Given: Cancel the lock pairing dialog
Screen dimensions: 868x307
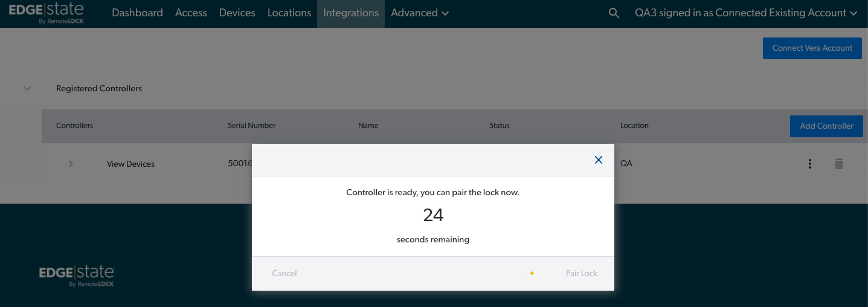Looking at the screenshot, I should [285, 274].
